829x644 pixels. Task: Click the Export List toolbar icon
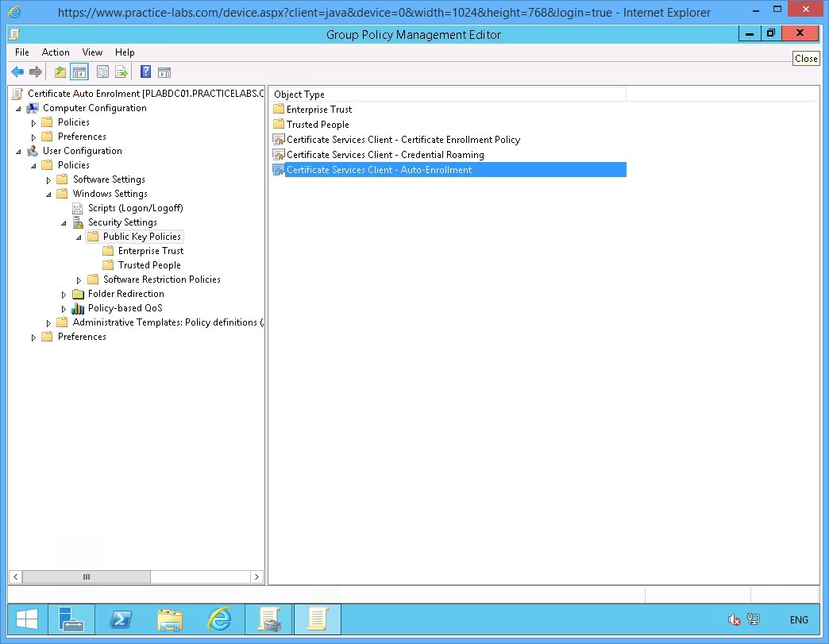tap(121, 71)
